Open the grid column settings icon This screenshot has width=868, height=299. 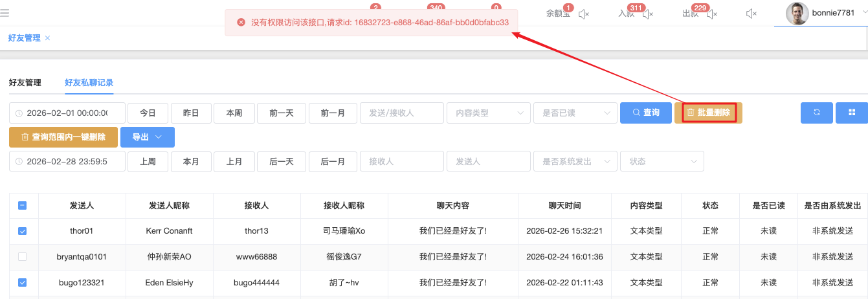tap(851, 113)
